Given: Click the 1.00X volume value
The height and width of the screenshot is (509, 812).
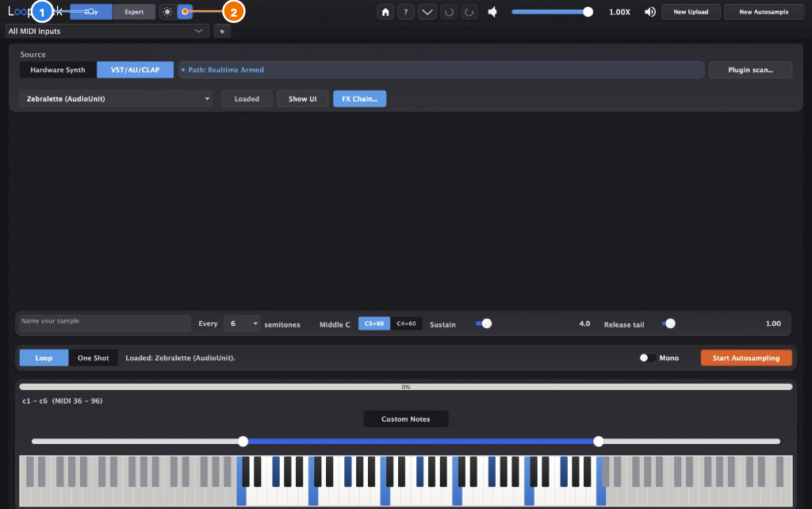Looking at the screenshot, I should [619, 12].
